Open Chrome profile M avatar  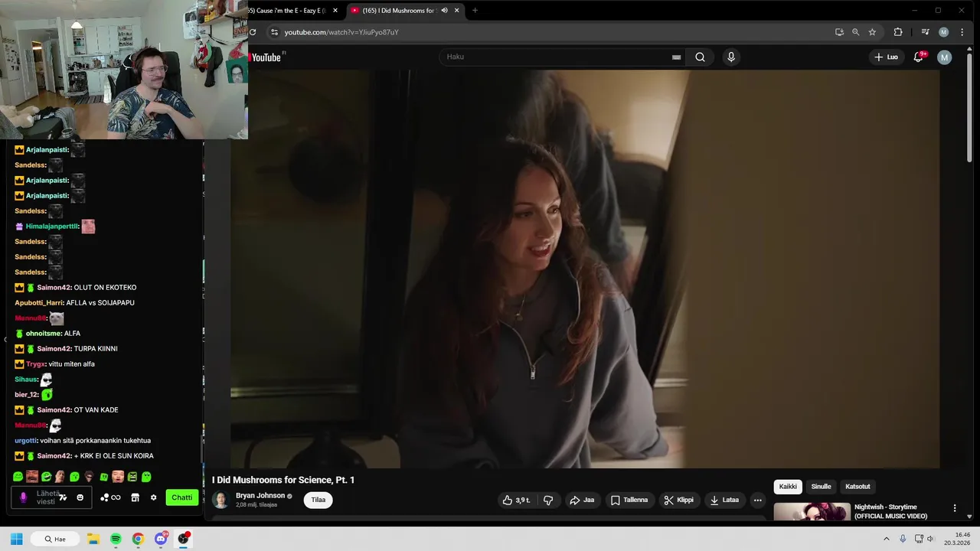[943, 32]
